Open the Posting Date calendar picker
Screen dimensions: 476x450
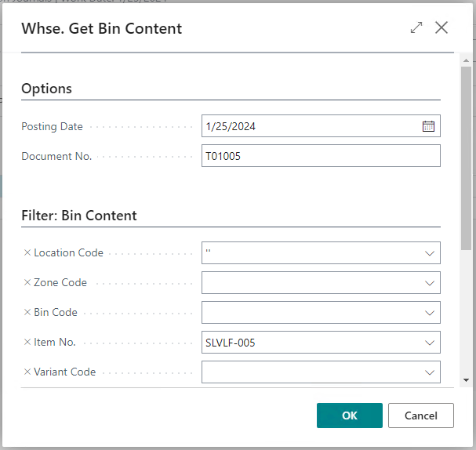pos(428,126)
